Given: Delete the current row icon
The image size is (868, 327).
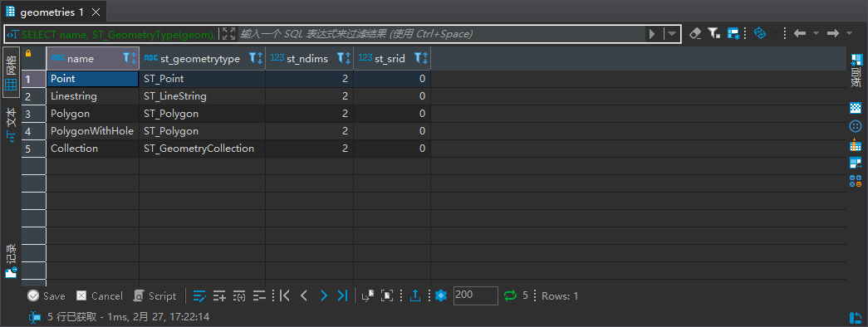Looking at the screenshot, I should pos(259,296).
